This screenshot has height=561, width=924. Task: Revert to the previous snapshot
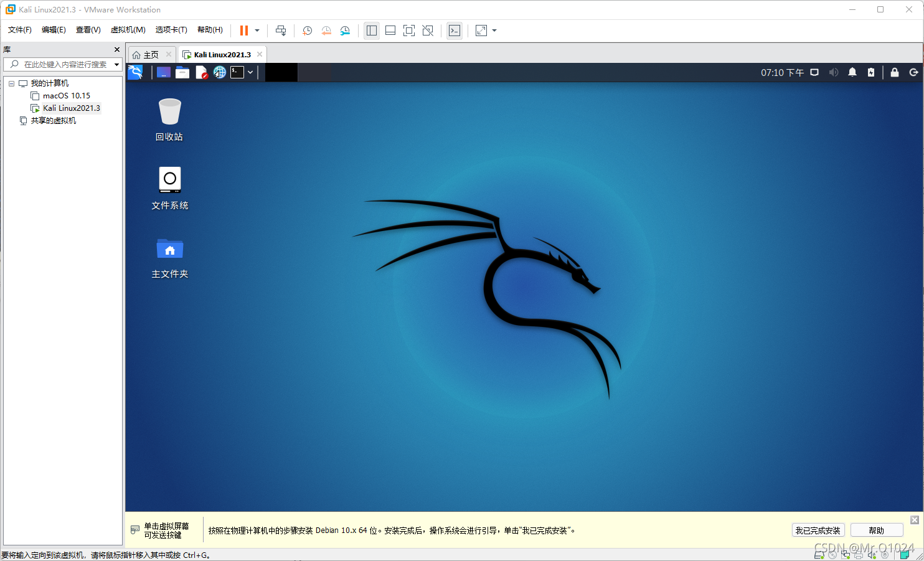tap(326, 31)
